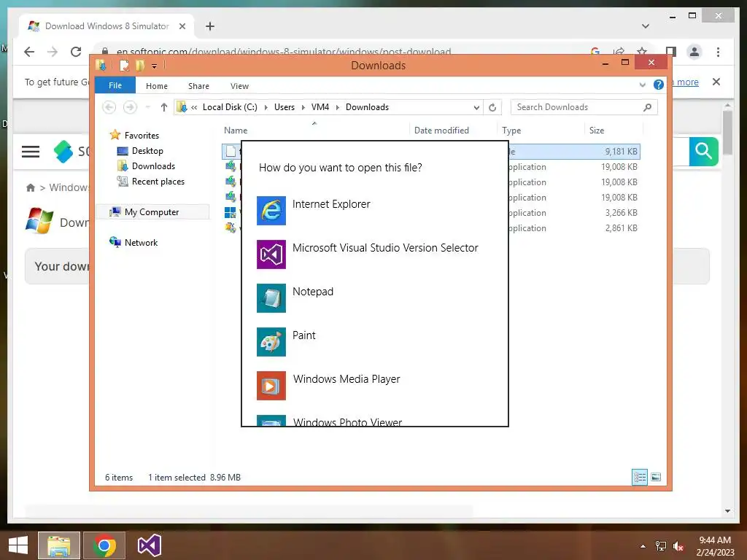Switch to large icons view in status bar
Screen dimensions: 747x560
pyautogui.click(x=656, y=477)
